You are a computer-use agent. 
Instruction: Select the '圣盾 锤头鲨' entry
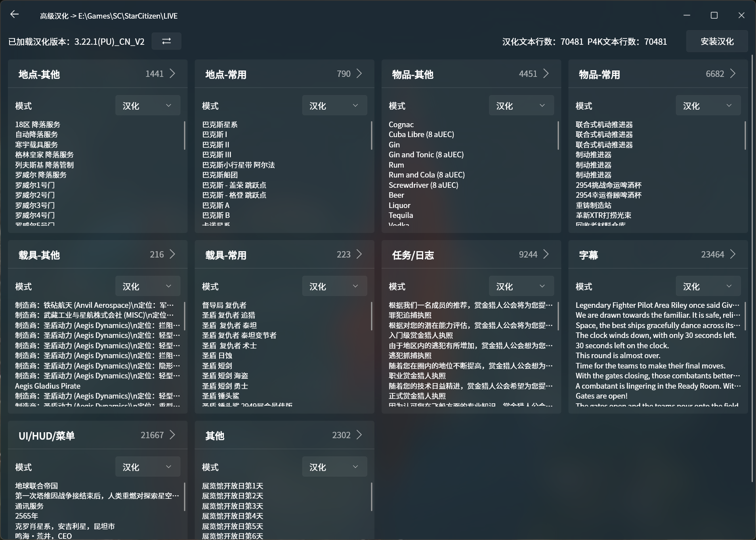click(x=221, y=396)
